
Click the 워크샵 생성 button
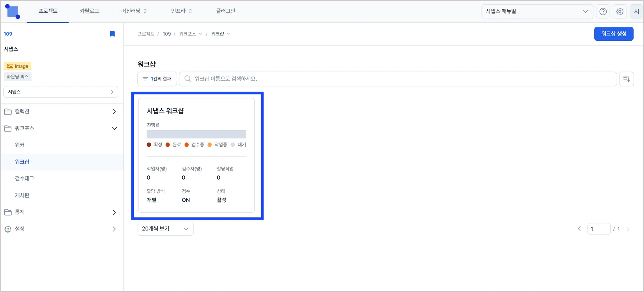click(614, 34)
